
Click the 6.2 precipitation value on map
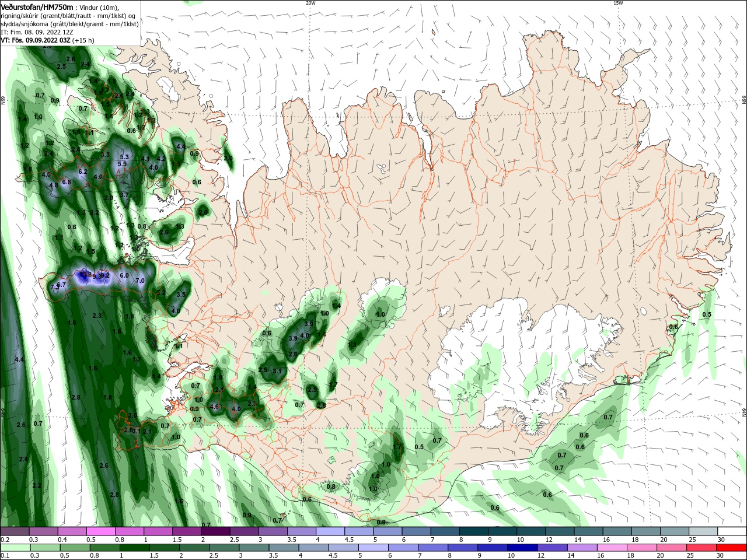coord(83,171)
